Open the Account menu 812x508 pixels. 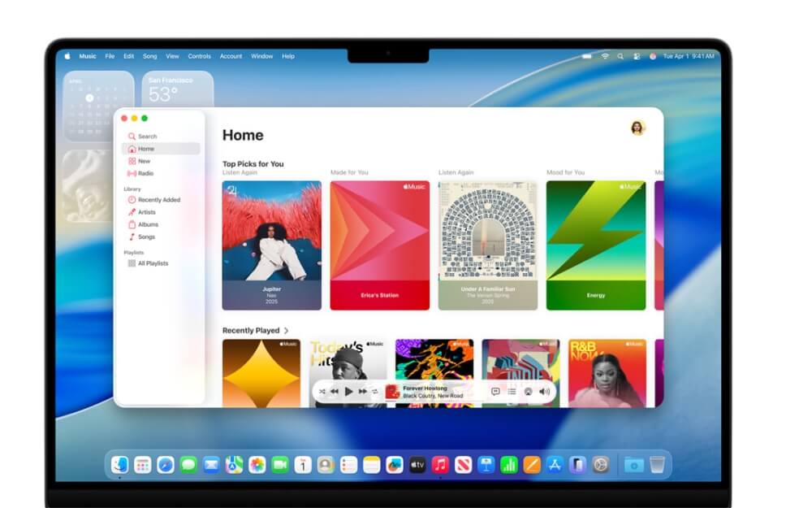231,57
